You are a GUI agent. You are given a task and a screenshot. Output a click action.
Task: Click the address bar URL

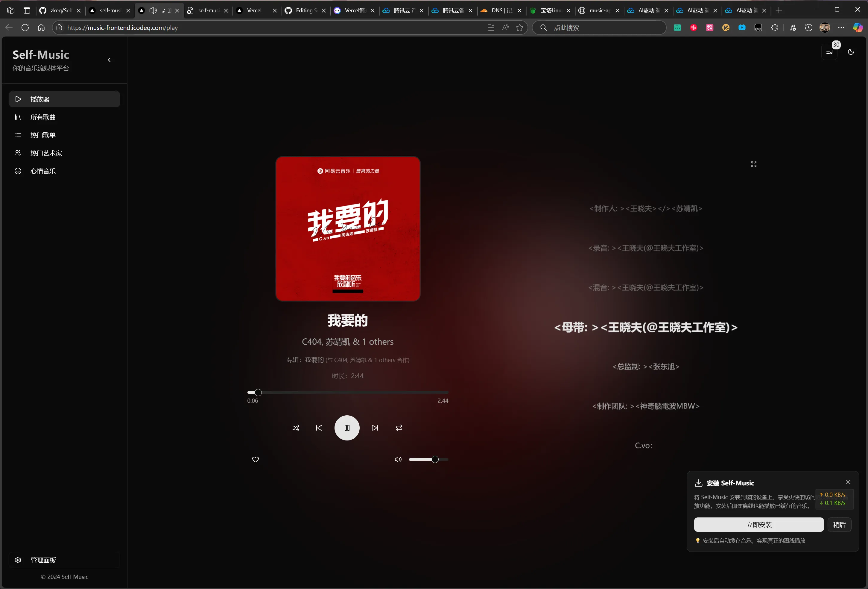tap(122, 28)
